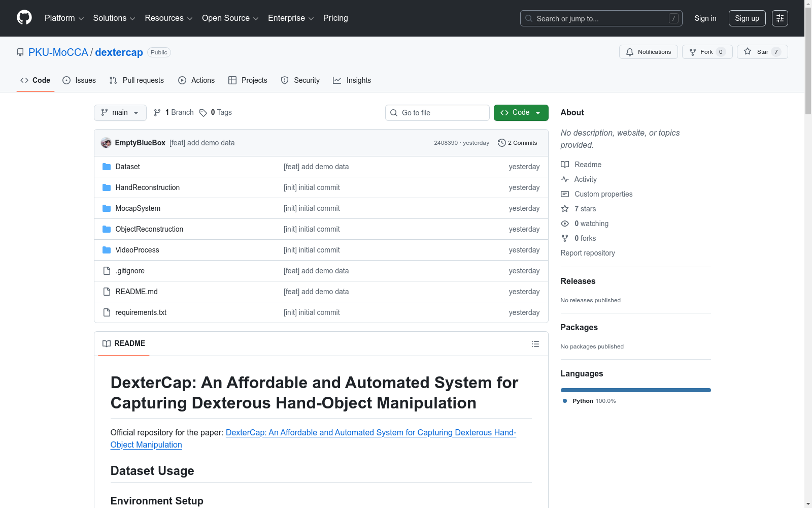The image size is (812, 508).
Task: Click the Python language bar
Action: 636,390
